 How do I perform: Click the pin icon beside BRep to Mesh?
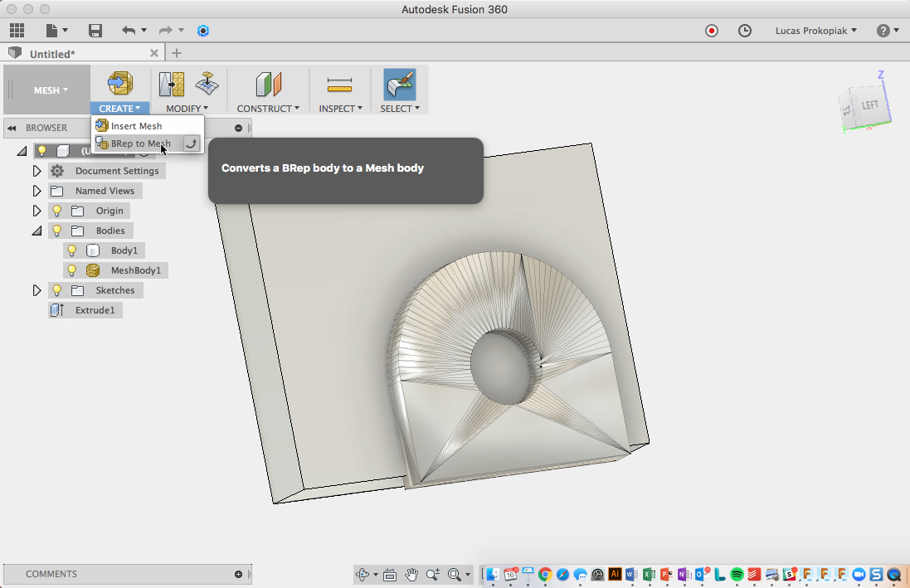click(191, 143)
